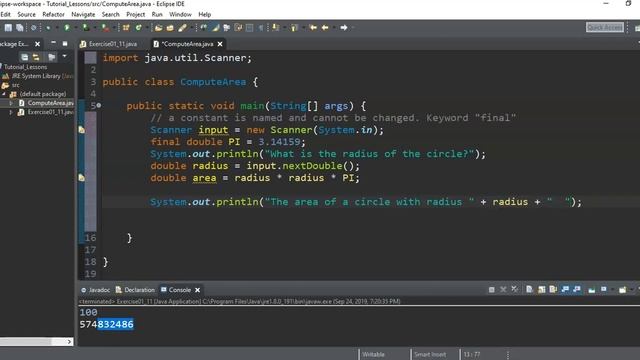The image size is (640, 360).
Task: Run the program with the green Run icon
Action: tap(67, 27)
